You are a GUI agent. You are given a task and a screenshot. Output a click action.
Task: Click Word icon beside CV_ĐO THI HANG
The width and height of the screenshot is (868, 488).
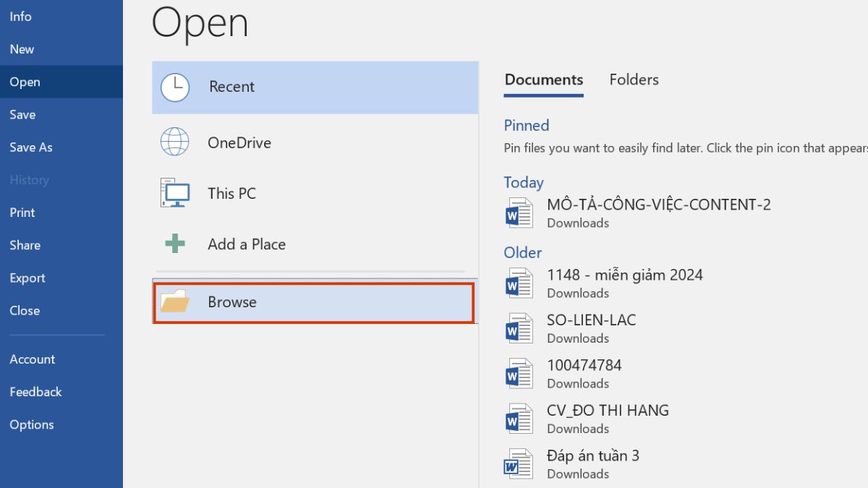519,419
